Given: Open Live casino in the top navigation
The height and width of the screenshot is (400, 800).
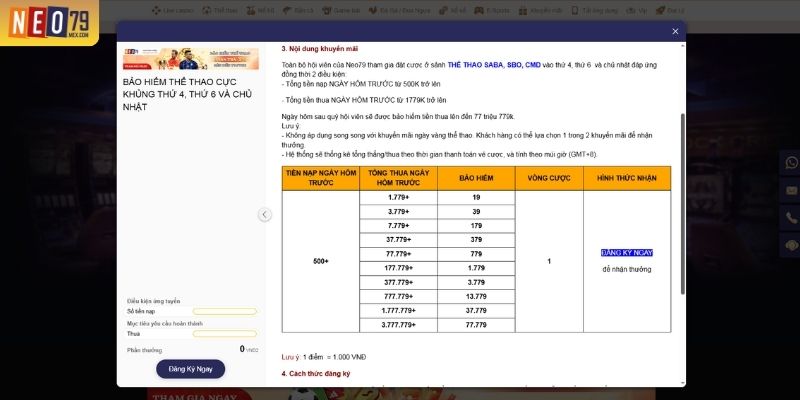Looking at the screenshot, I should [x=171, y=10].
